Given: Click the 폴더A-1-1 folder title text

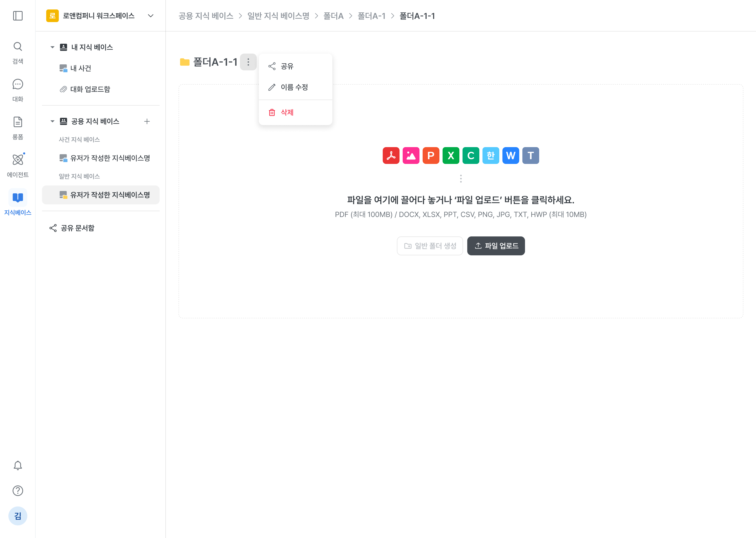Looking at the screenshot, I should 216,62.
